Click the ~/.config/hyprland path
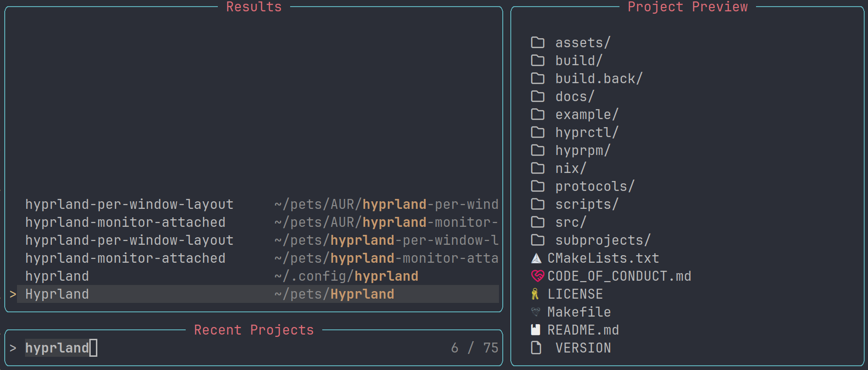Image resolution: width=868 pixels, height=370 pixels. (x=346, y=276)
